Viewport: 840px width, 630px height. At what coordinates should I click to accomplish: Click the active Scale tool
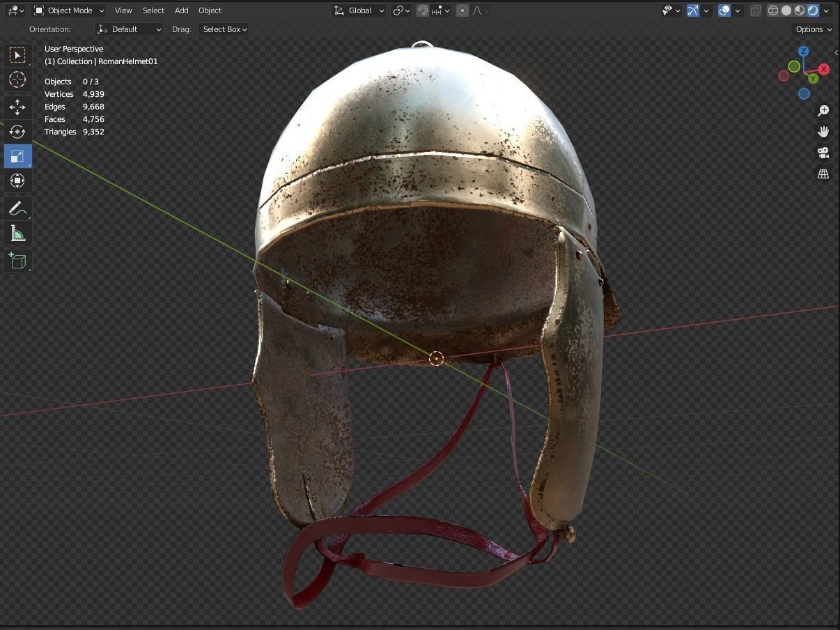tap(17, 156)
